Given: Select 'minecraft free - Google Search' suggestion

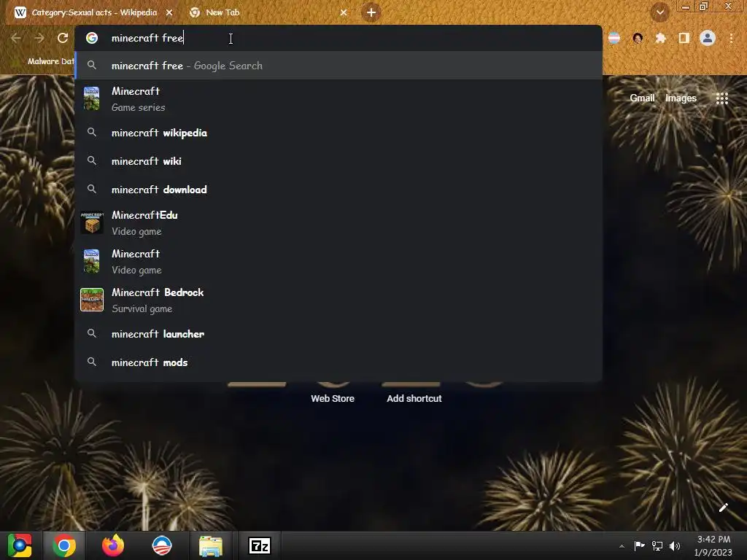Looking at the screenshot, I should pos(338,66).
